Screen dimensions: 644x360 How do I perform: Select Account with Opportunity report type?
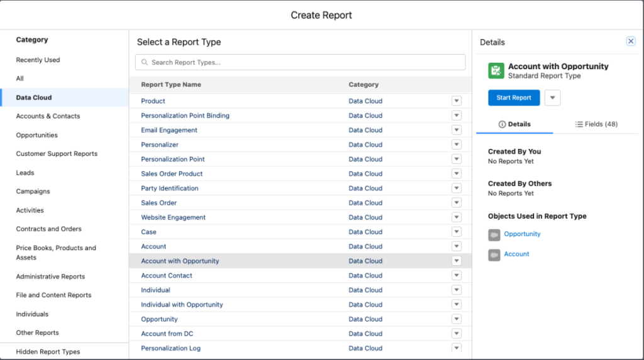180,261
